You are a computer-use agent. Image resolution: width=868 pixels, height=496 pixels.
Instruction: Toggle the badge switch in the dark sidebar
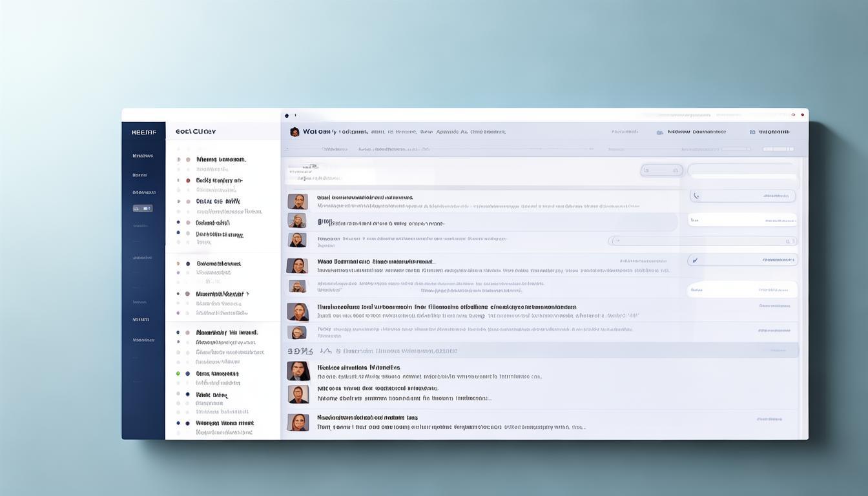(143, 209)
